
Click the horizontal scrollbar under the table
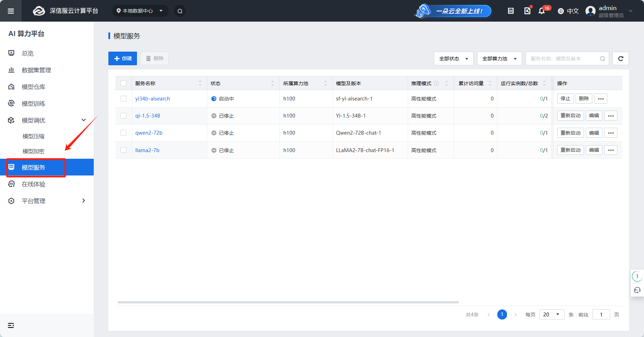click(x=288, y=302)
